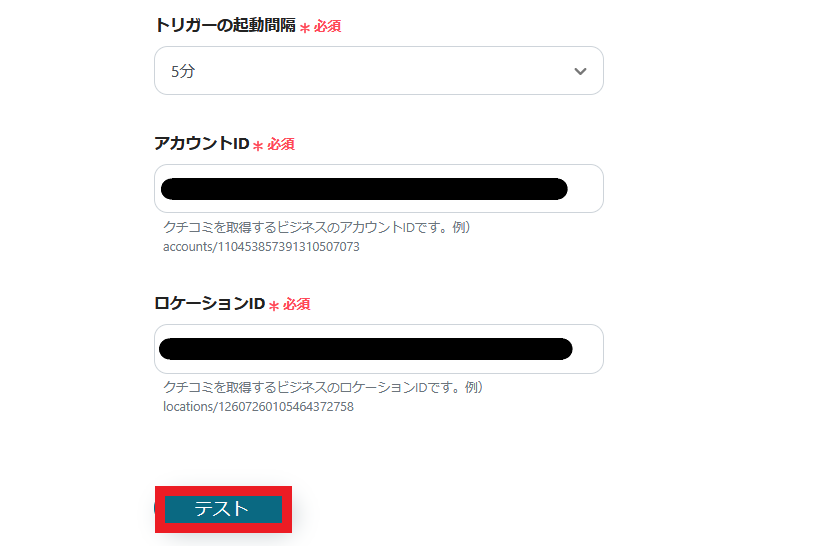Viewport: 820px width, 546px height.
Task: Click the ロケーションID help description line
Action: (x=323, y=388)
